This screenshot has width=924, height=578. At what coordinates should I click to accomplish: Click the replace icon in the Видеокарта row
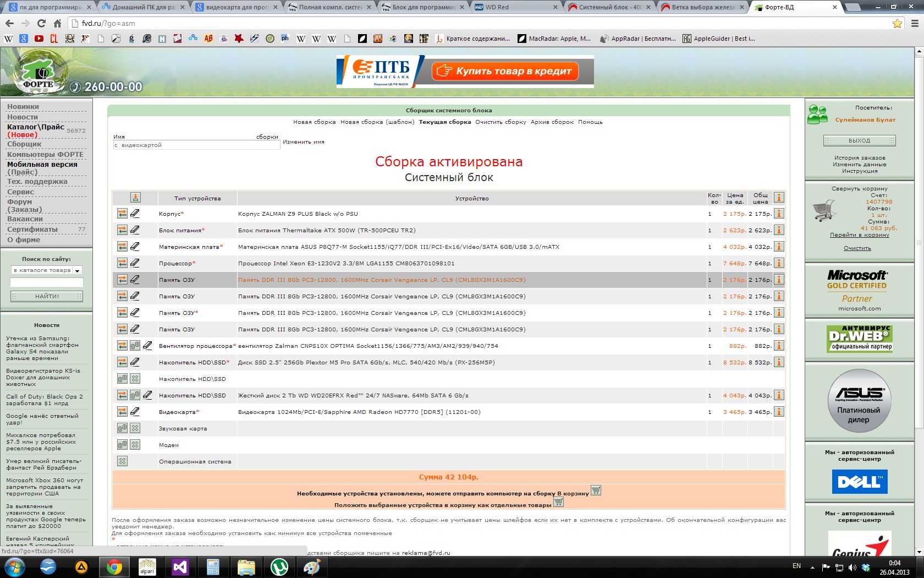point(122,412)
